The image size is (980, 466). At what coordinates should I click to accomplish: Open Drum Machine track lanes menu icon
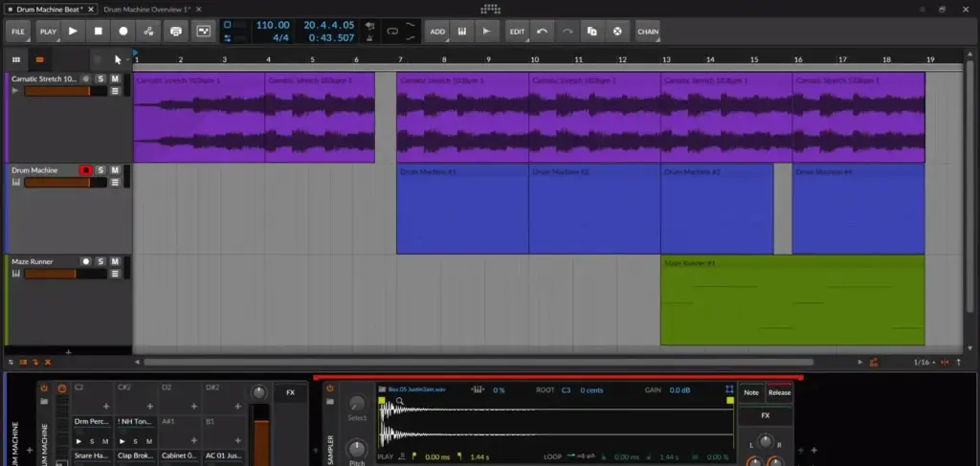(115, 183)
